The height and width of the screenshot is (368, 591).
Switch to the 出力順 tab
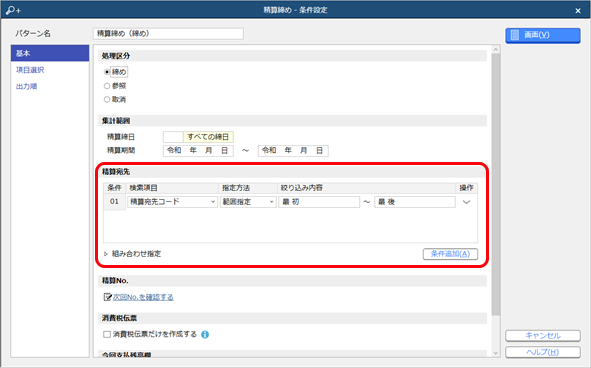[x=26, y=86]
